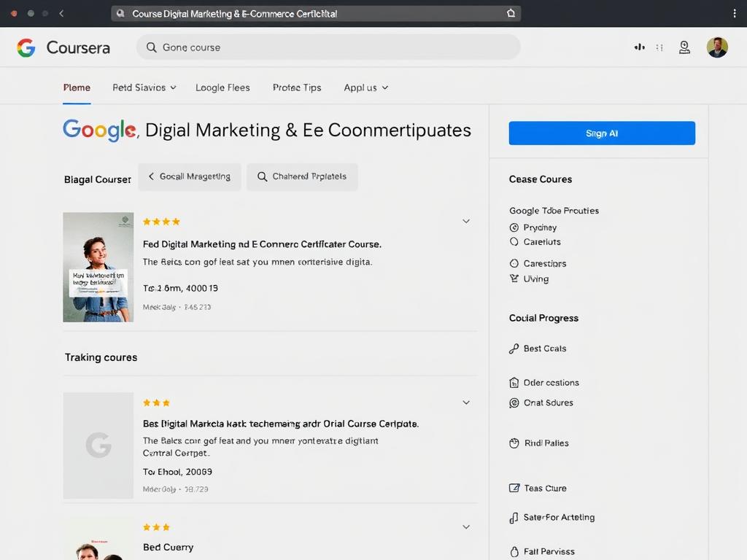The height and width of the screenshot is (560, 747).
Task: Open the apps grid dots icon
Action: click(x=659, y=47)
